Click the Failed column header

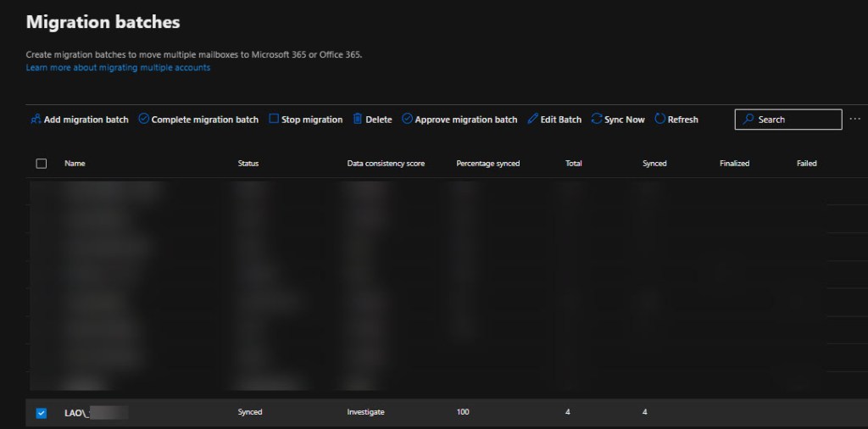(806, 164)
